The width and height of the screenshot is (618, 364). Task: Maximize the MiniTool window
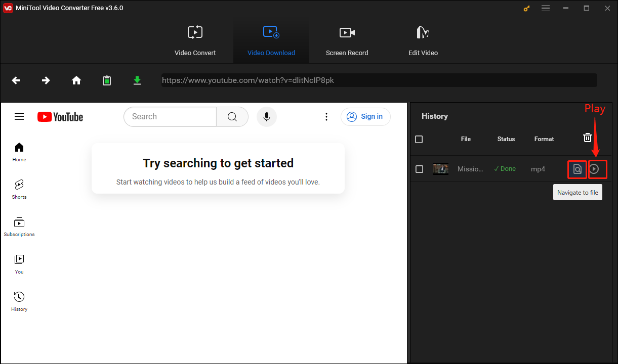pyautogui.click(x=587, y=8)
